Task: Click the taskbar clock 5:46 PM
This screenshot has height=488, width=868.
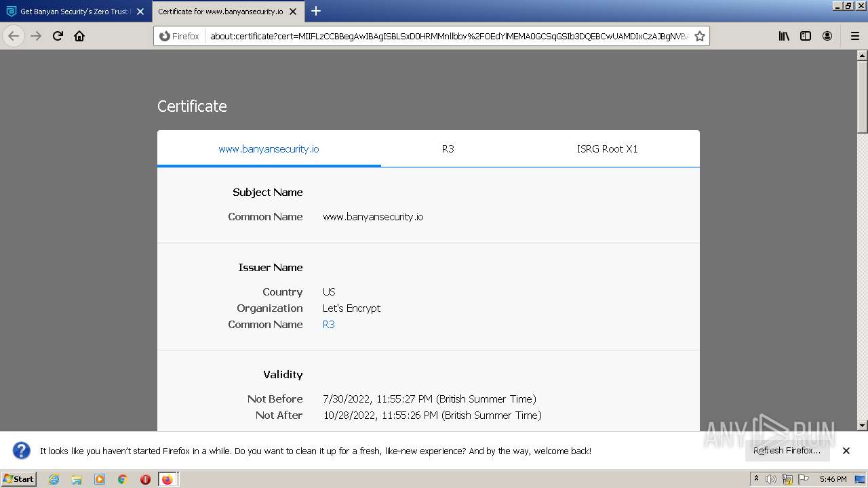Action: coord(833,479)
